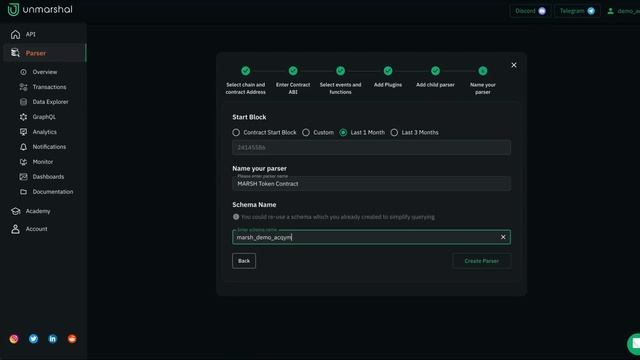Open the LinkedIn social icon
Image resolution: width=640 pixels, height=360 pixels.
point(53,339)
